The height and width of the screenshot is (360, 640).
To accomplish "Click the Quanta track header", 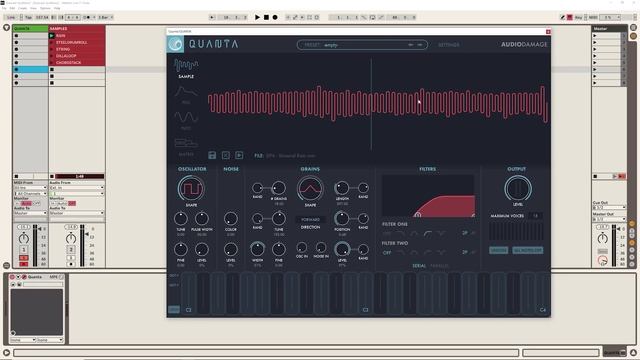I will 31,28.
